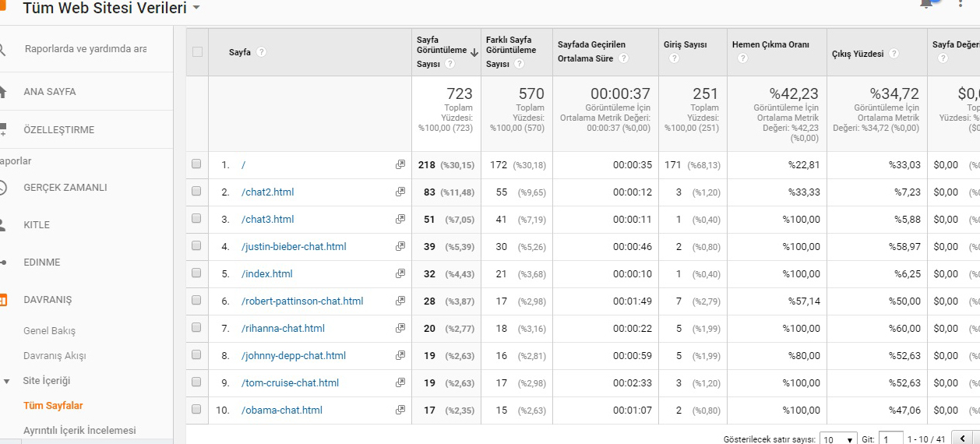Click the open-in-new-window icon for /justin-bieber-chat.html
980x444 pixels.
click(x=400, y=246)
